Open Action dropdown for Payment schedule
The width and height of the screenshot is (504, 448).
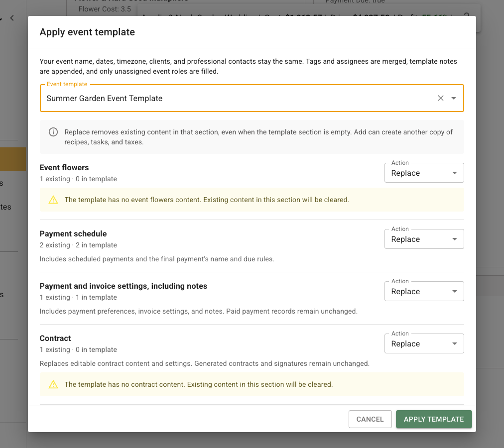tap(424, 239)
